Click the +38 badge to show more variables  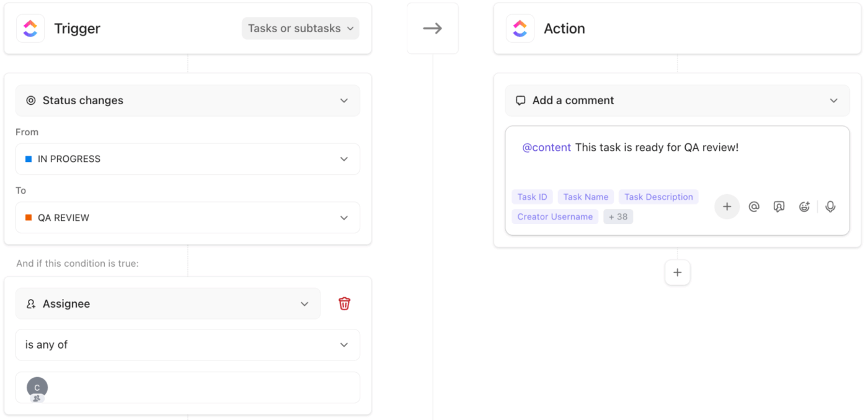[x=618, y=216]
